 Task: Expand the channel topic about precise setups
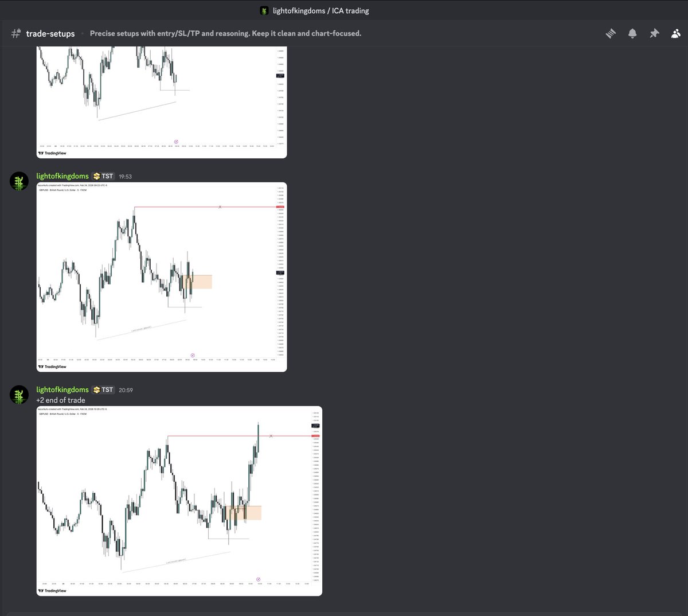[225, 33]
